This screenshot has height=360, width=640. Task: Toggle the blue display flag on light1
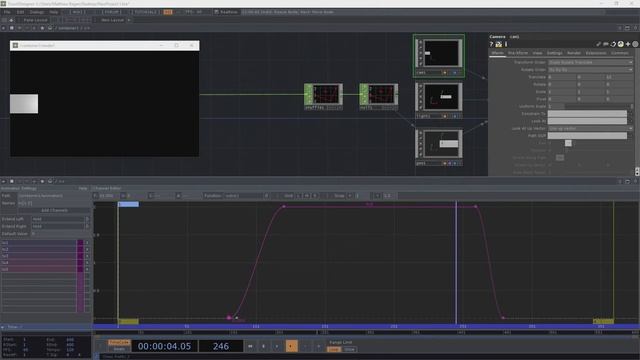[455, 116]
